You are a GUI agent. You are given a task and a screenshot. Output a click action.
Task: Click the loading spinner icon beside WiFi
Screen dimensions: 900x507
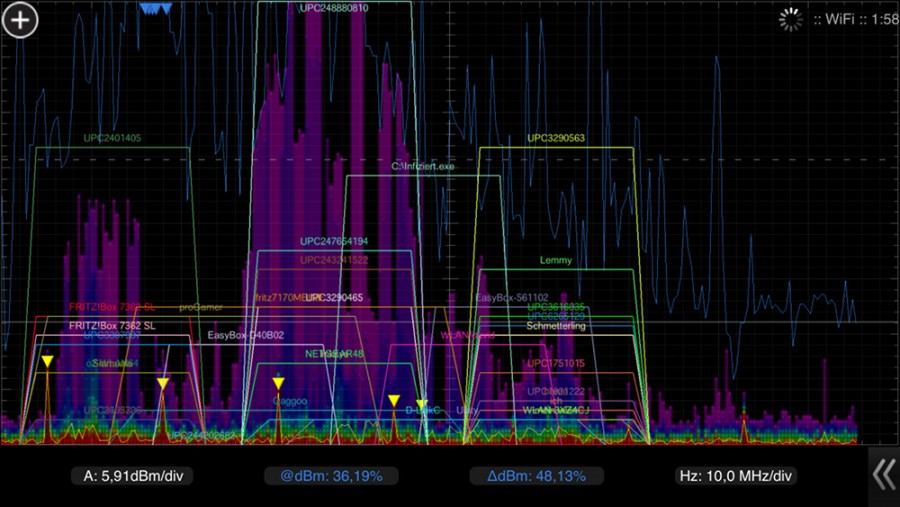pos(791,19)
